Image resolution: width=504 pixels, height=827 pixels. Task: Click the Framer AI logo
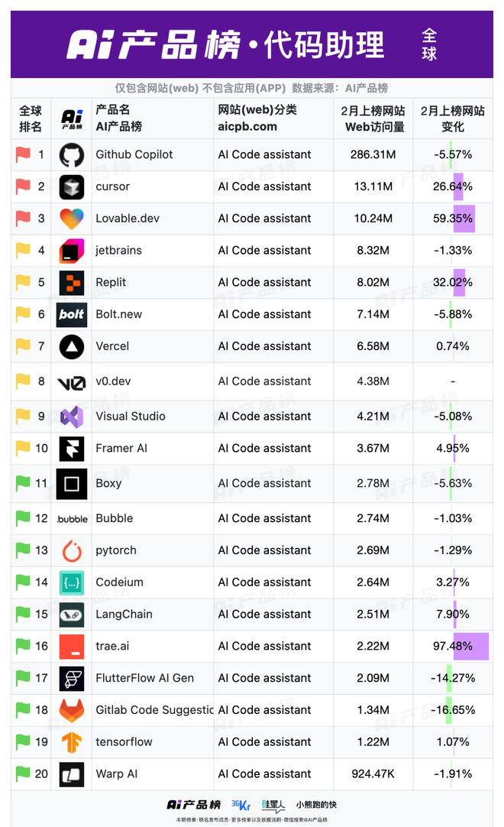click(x=72, y=449)
